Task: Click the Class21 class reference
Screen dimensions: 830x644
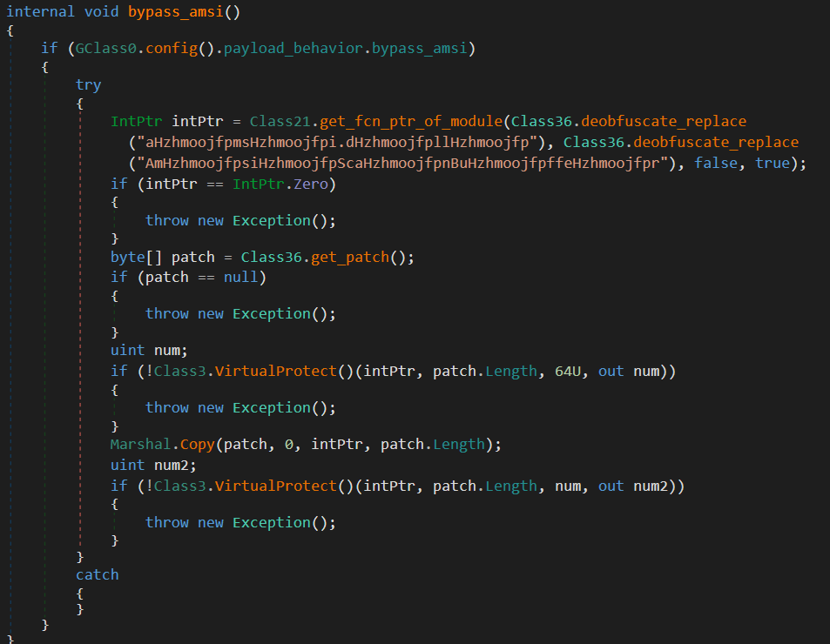Action: point(280,122)
